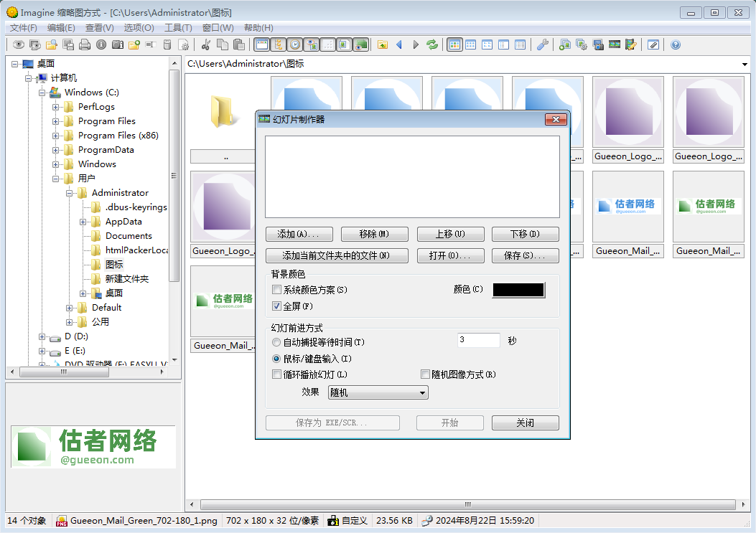Open help with the blue question mark icon
Image resolution: width=756 pixels, height=533 pixels.
(676, 44)
